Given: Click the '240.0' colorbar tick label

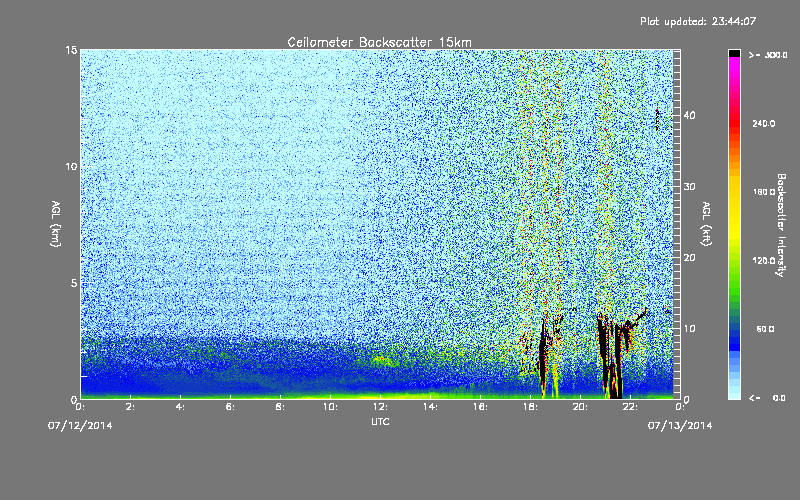Looking at the screenshot, I should (x=764, y=124).
